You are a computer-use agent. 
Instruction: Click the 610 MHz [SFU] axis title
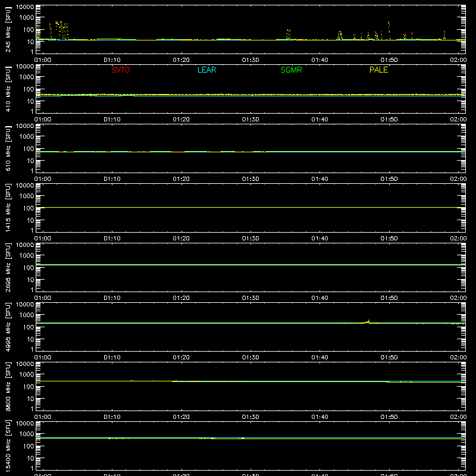8,148
